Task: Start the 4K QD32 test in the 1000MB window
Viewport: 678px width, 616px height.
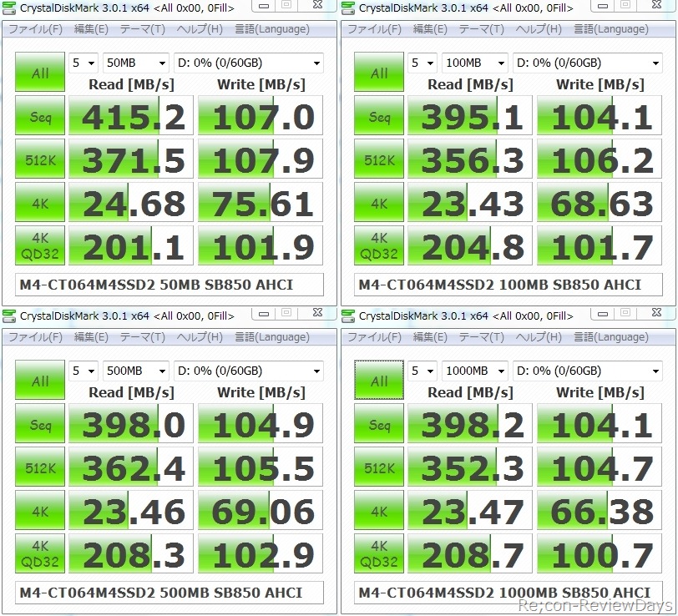Action: (379, 553)
